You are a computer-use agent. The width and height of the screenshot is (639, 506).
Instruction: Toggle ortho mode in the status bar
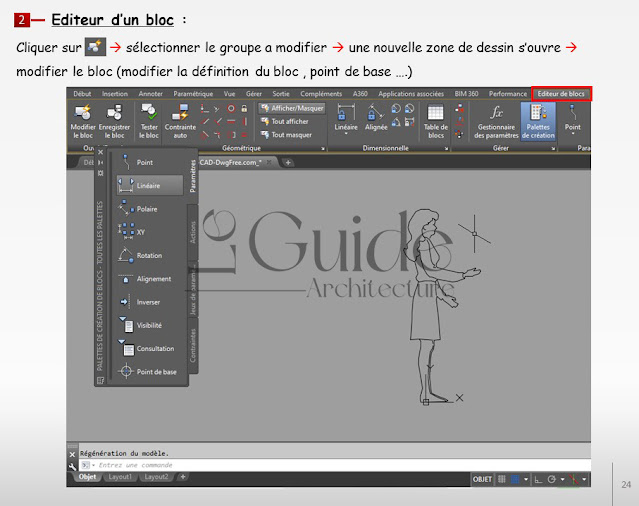point(538,480)
